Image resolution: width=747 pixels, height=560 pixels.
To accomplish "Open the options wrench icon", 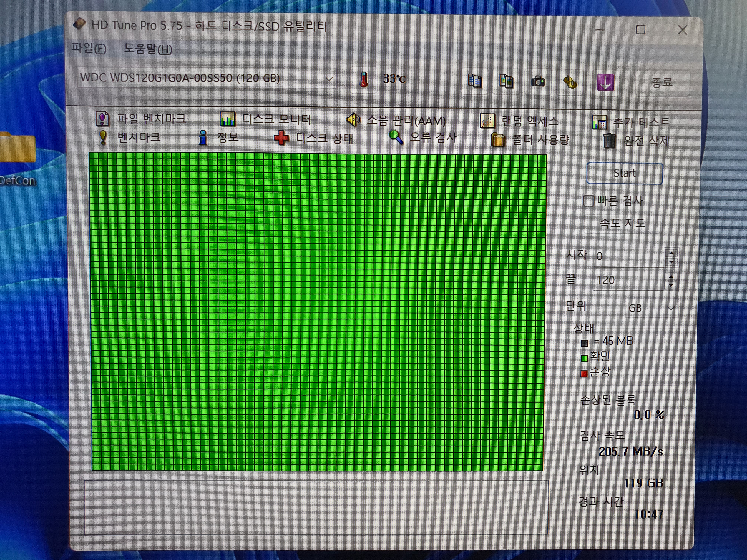I will (x=570, y=82).
